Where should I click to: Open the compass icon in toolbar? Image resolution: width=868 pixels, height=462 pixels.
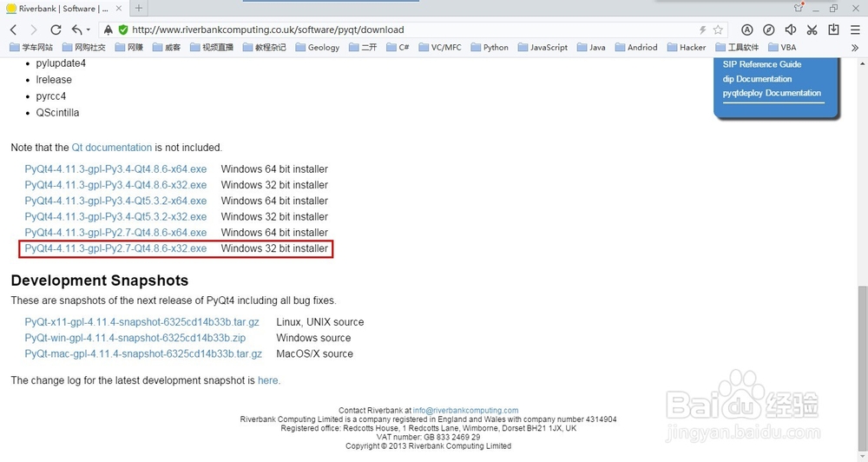click(768, 30)
